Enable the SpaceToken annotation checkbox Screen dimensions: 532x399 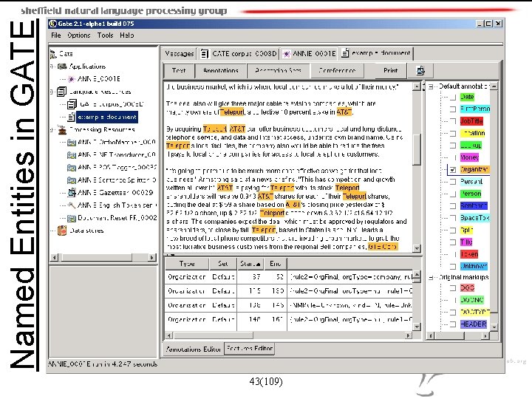coord(453,218)
